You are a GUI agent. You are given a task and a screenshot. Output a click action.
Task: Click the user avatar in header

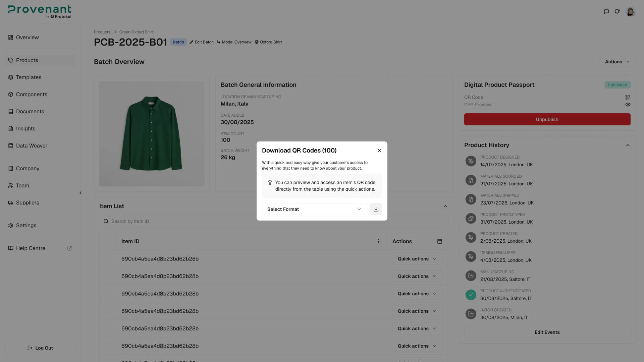tap(631, 12)
